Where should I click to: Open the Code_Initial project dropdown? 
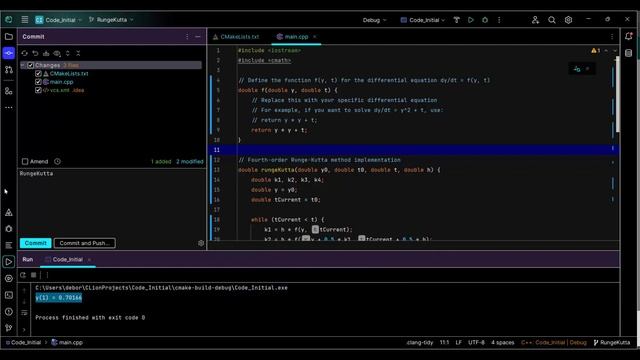[59, 20]
